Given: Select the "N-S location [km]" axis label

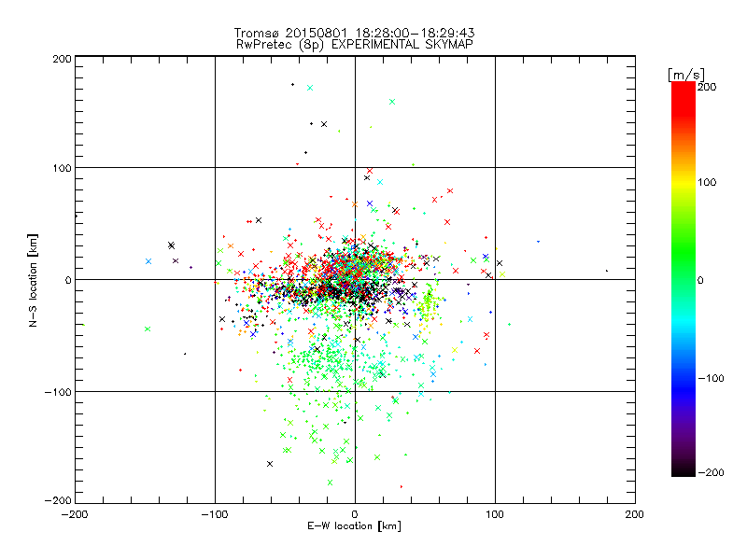Looking at the screenshot, I should tap(33, 280).
